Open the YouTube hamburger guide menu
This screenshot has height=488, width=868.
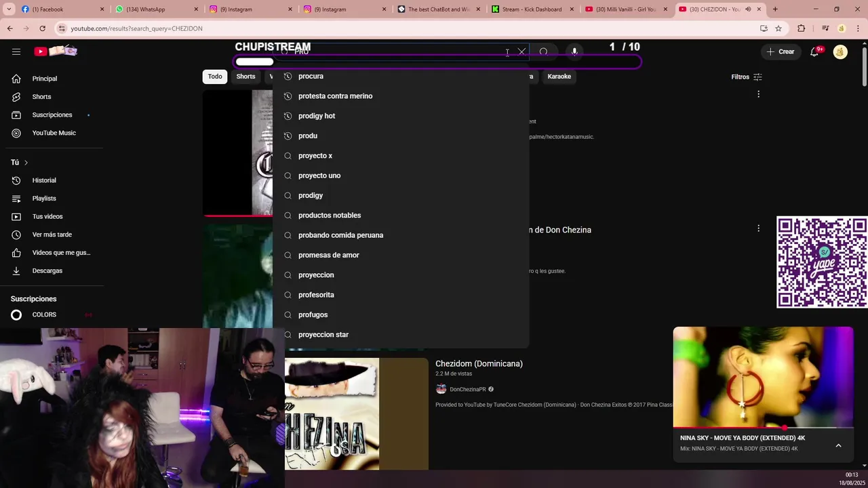coord(16,52)
